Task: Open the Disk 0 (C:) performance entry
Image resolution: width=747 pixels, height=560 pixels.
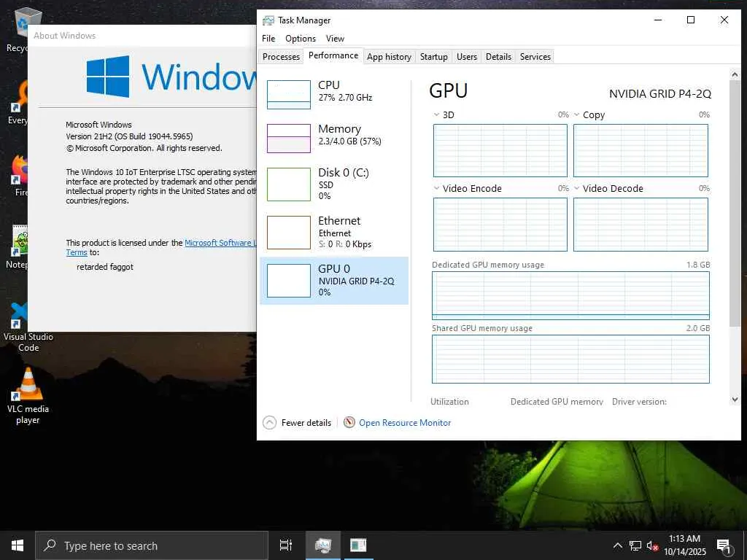Action: click(x=334, y=184)
